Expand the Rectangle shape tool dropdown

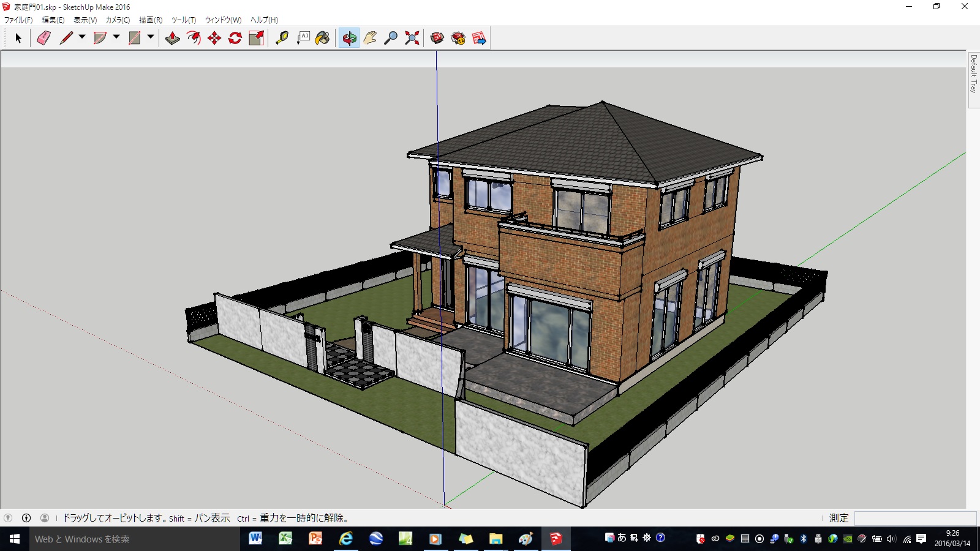tap(151, 37)
